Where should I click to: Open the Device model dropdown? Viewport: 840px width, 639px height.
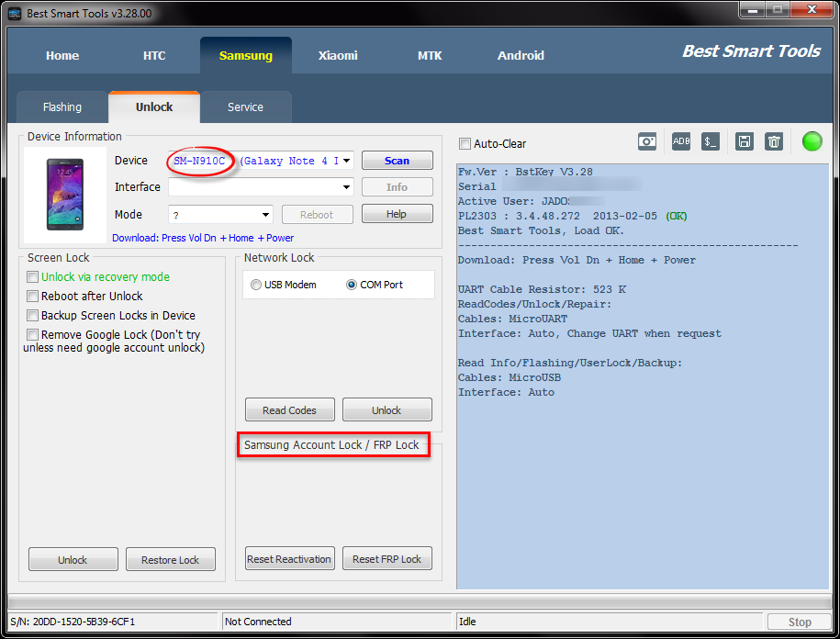(347, 161)
